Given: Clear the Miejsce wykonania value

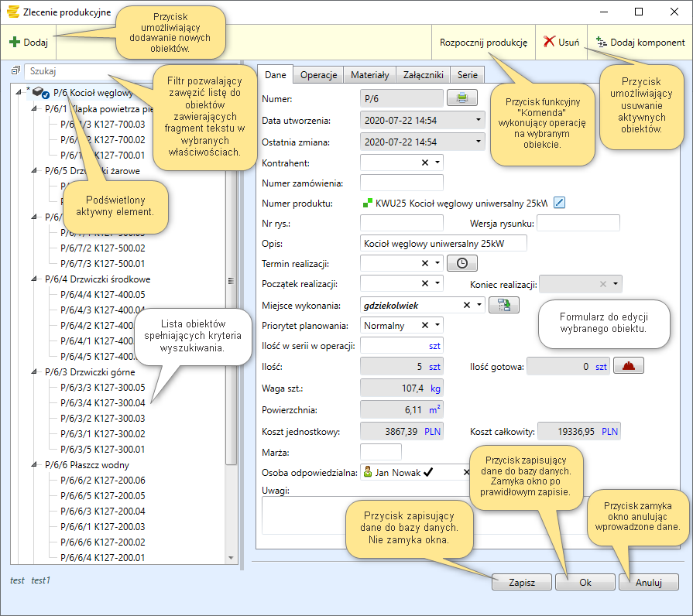Looking at the screenshot, I should (x=466, y=305).
